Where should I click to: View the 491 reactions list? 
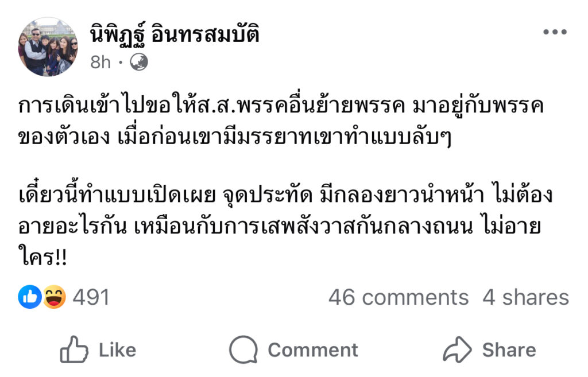(x=91, y=297)
